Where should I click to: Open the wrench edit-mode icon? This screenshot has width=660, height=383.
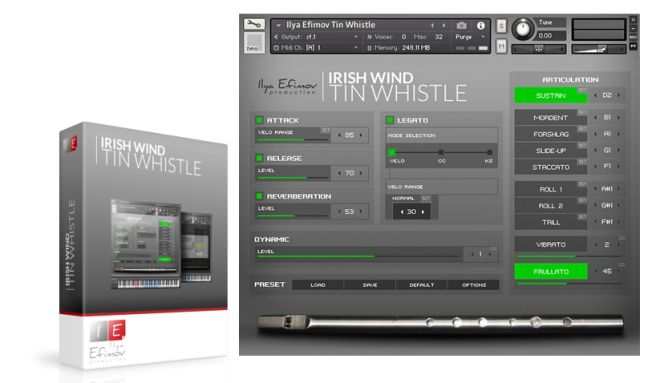254,24
